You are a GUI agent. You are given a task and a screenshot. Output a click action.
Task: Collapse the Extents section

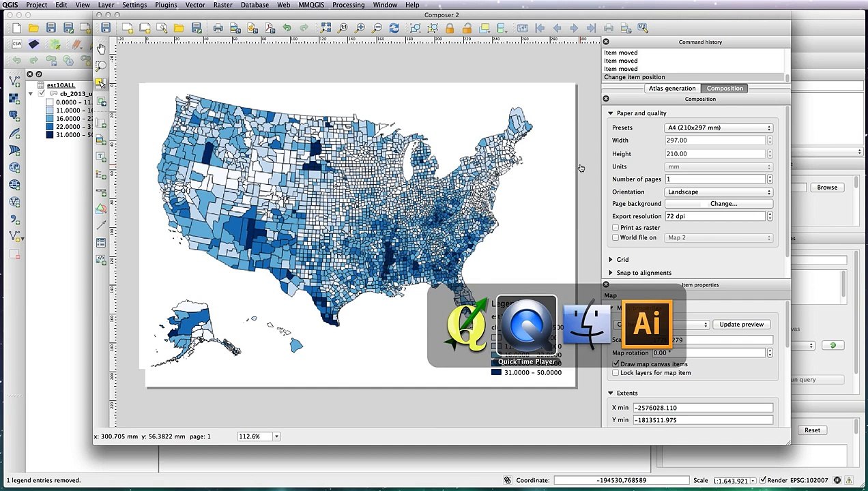pyautogui.click(x=611, y=393)
